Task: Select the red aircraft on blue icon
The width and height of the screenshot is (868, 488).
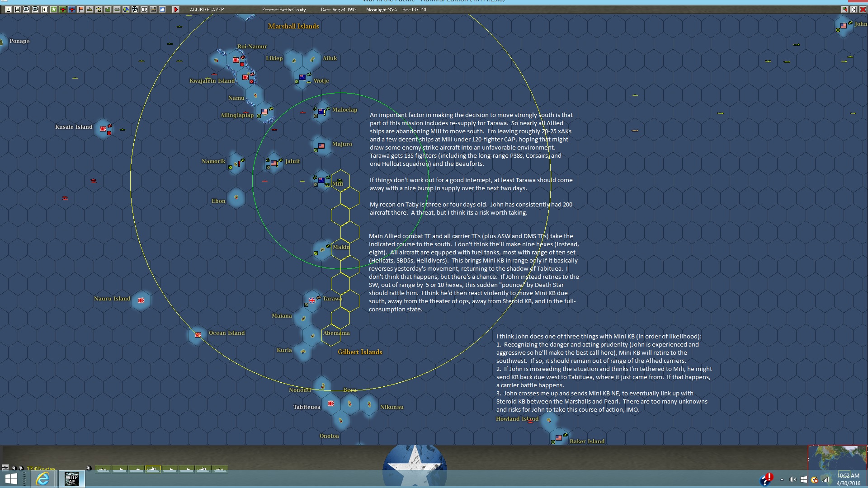Action: (72, 9)
